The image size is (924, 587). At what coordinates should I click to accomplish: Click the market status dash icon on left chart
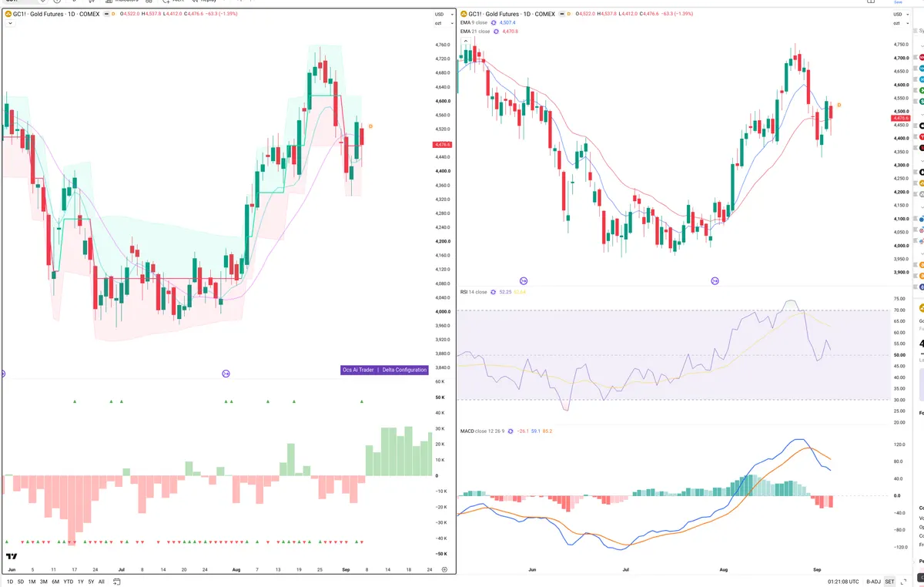pos(105,14)
